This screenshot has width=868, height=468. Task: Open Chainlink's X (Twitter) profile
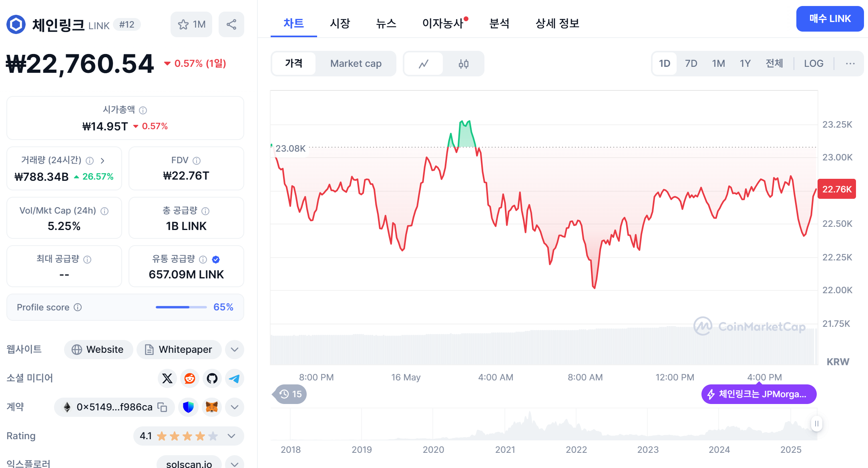[x=167, y=378]
